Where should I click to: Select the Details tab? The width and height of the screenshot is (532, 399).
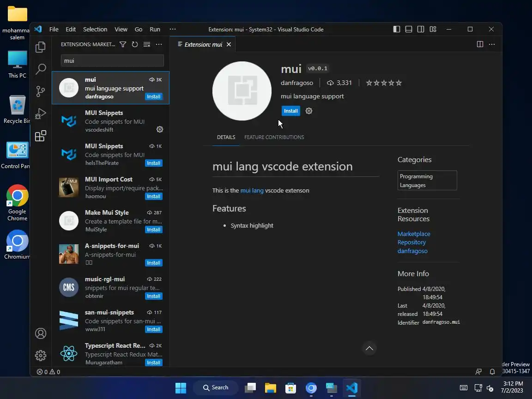(x=226, y=137)
